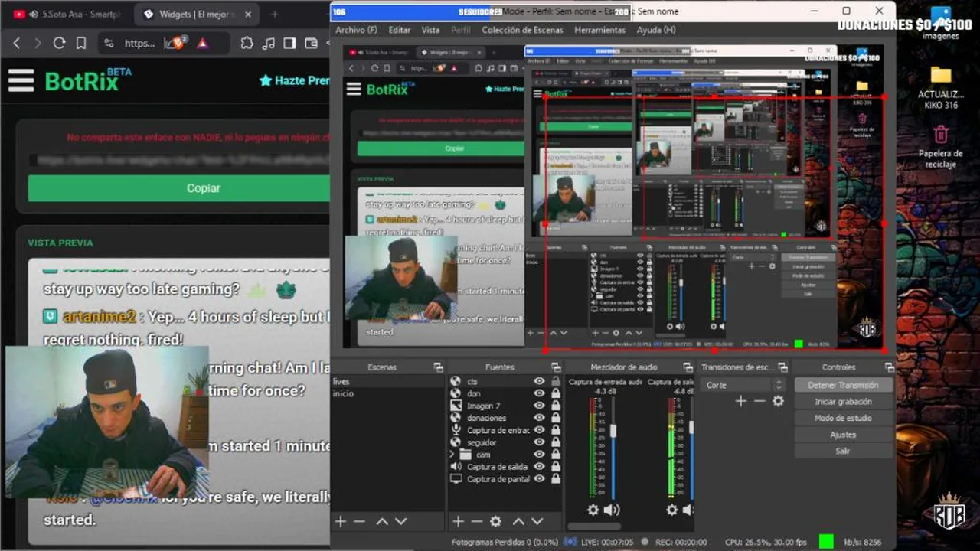
Task: Open the Archivo menu in OBS
Action: coord(356,30)
